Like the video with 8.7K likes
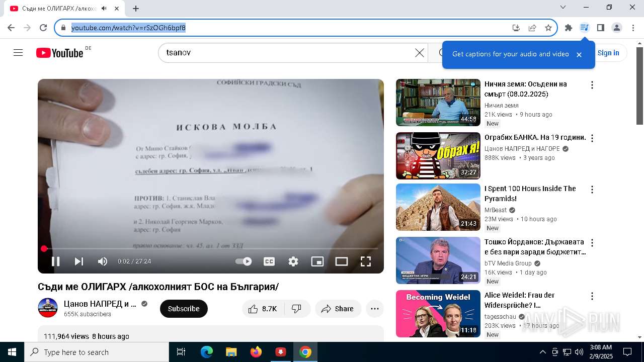Viewport: 644px width, 362px height. 263,309
